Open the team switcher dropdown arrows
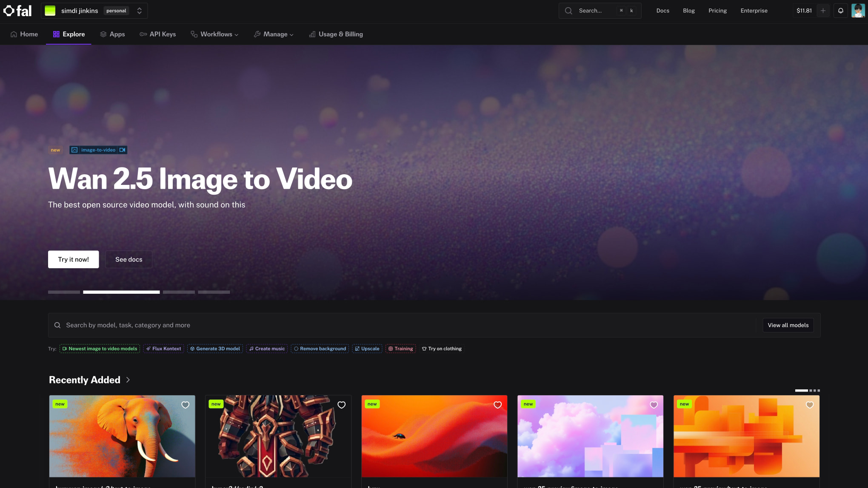The width and height of the screenshot is (868, 488). pos(139,11)
